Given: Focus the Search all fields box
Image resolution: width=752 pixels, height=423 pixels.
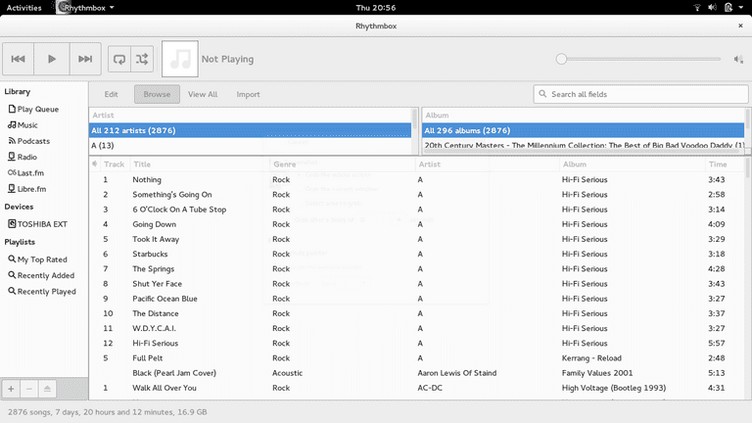Looking at the screenshot, I should 641,94.
